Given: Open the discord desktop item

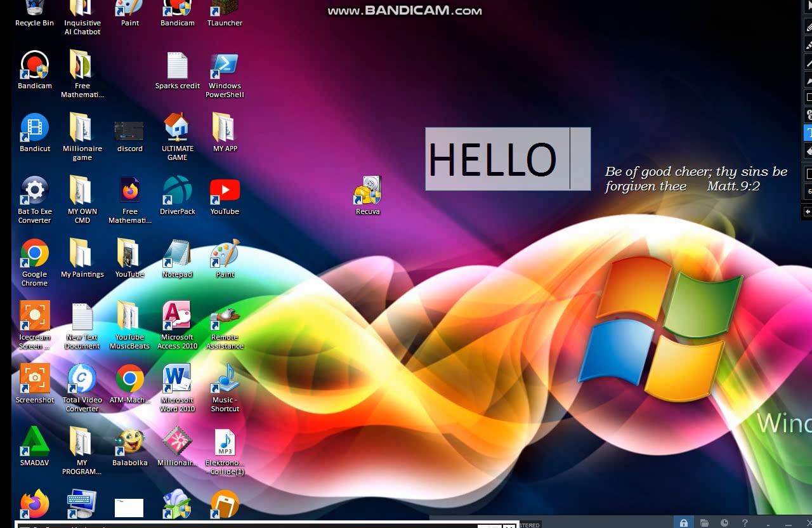Looking at the screenshot, I should 129,137.
